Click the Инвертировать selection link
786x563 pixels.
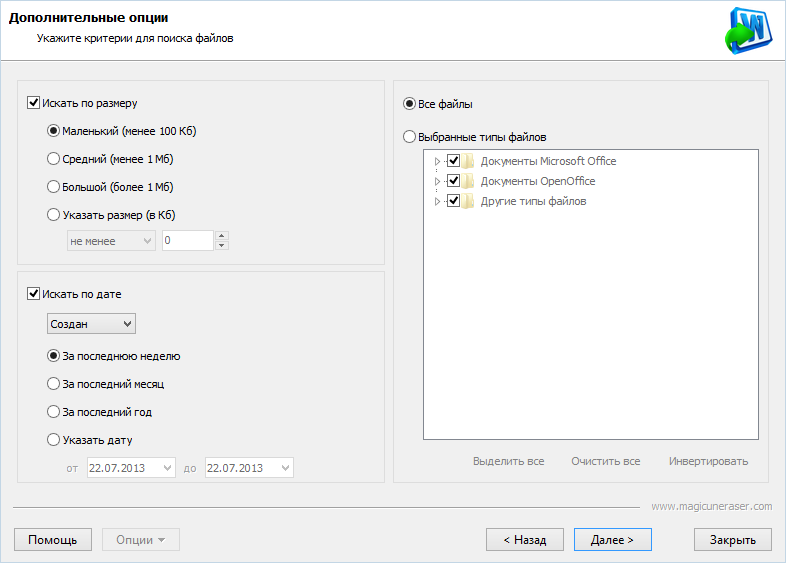708,461
